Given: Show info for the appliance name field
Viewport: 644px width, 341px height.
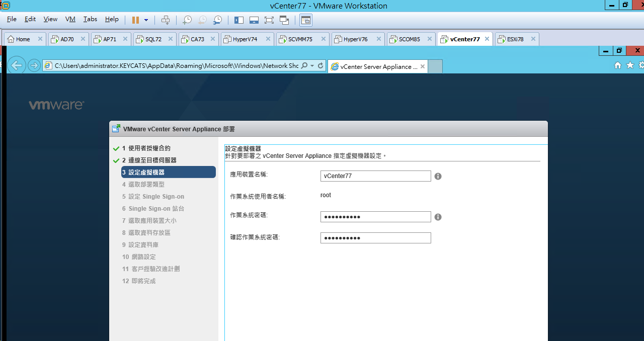Looking at the screenshot, I should [438, 177].
